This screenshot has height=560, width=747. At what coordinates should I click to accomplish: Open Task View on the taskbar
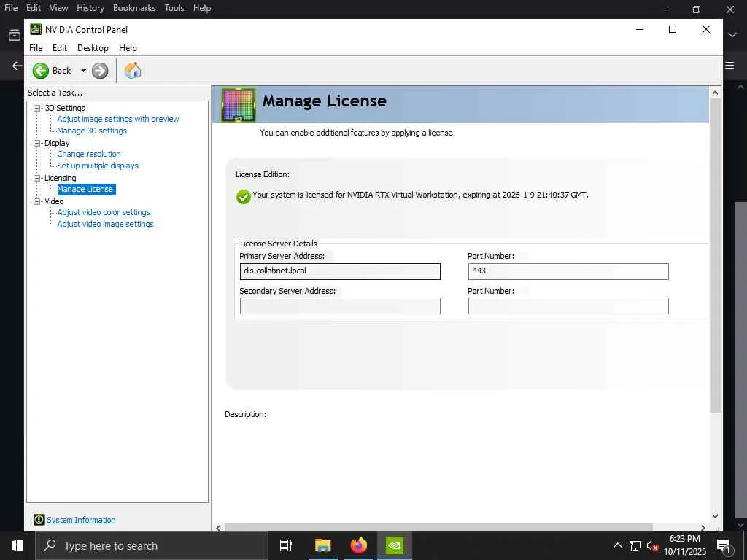click(286, 545)
